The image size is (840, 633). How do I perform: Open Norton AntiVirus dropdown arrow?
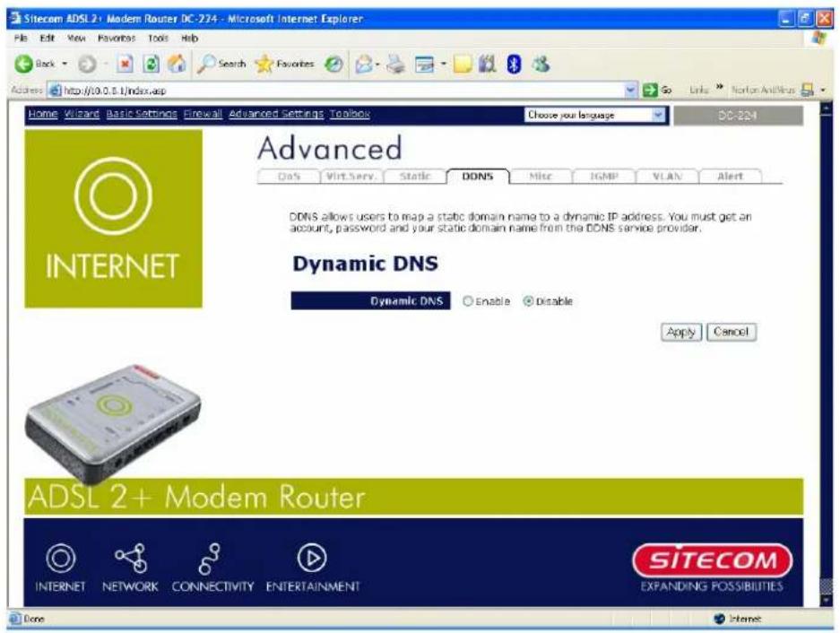coord(823,90)
